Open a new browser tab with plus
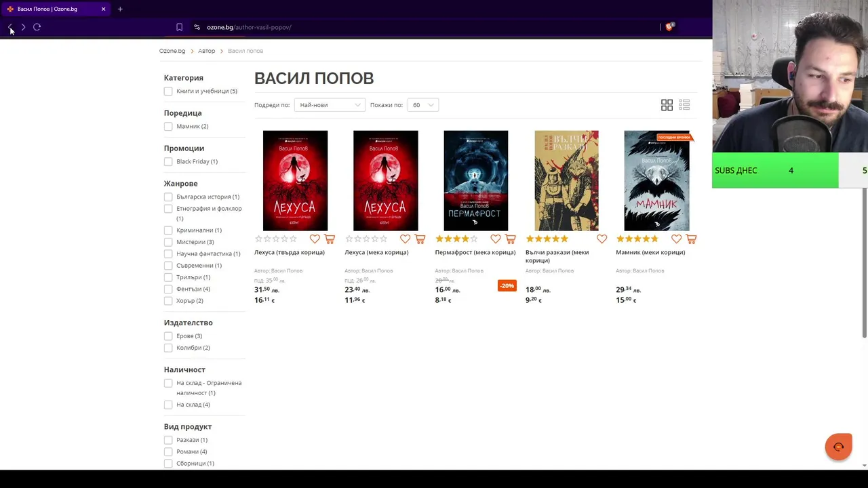Screen dimensions: 868x488 (120, 9)
